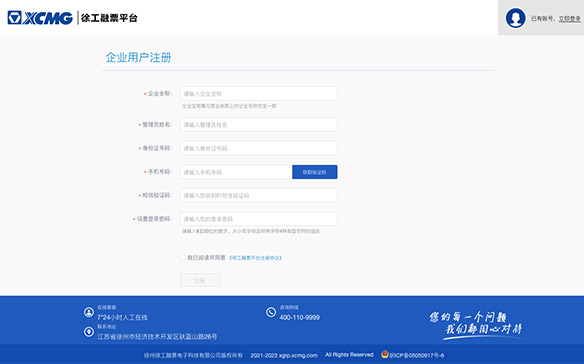Open the 徐工融票平台注册协议 link
This screenshot has height=364, width=584.
tap(255, 258)
